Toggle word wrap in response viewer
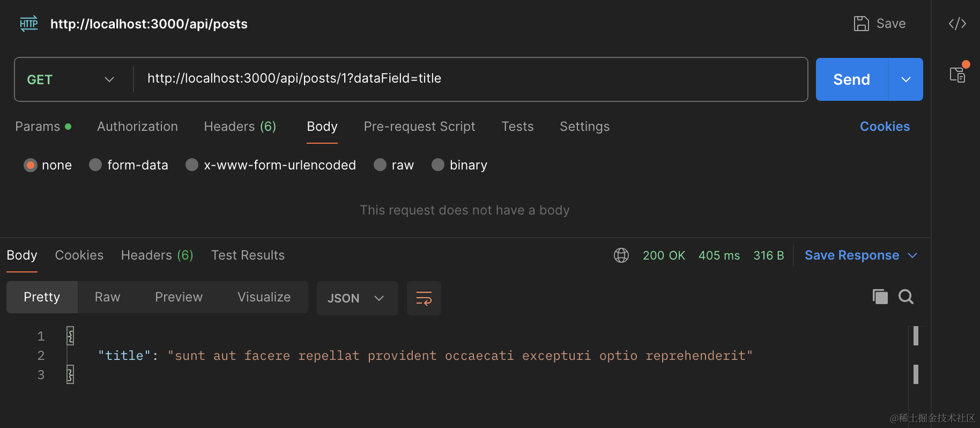980x428 pixels. point(424,298)
